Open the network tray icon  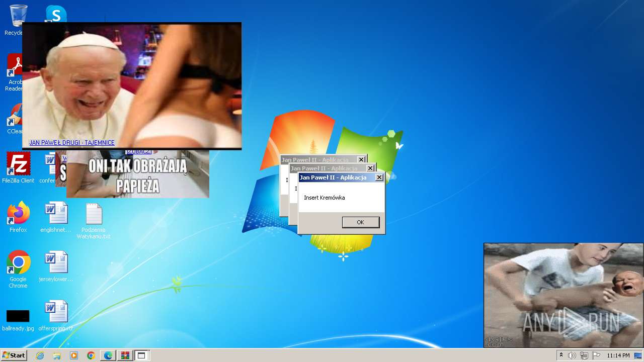(x=584, y=355)
